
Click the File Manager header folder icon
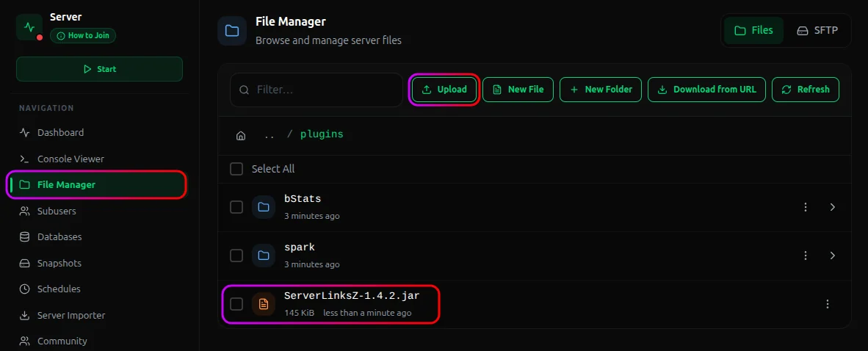(232, 31)
